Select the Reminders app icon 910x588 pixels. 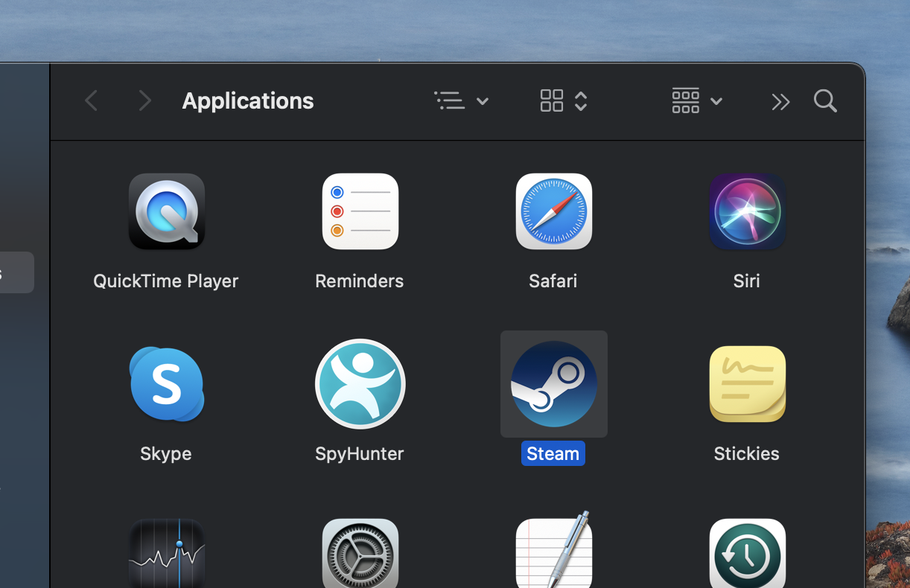tap(360, 211)
